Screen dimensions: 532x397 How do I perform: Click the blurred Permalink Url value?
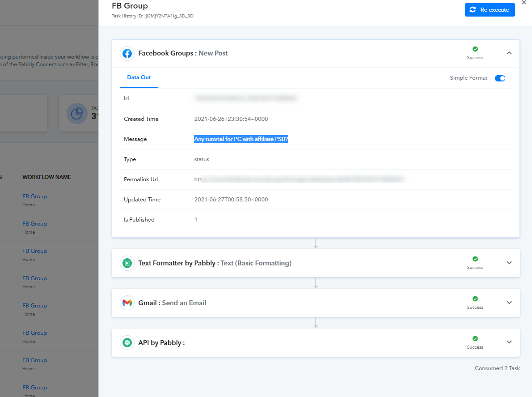coord(299,179)
